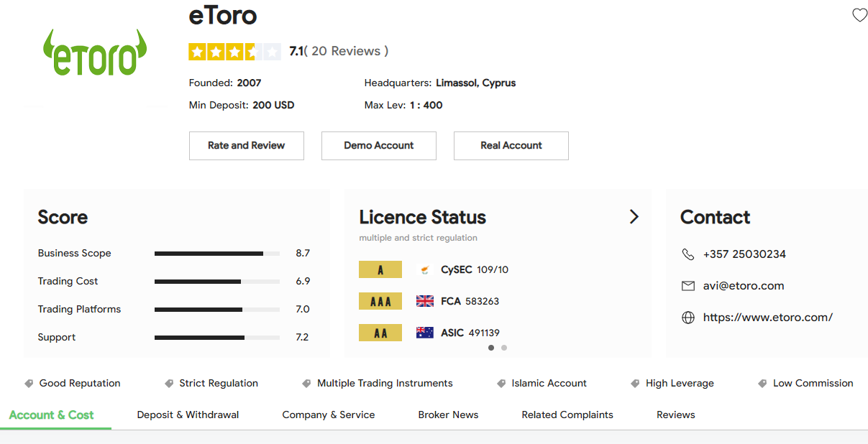This screenshot has width=868, height=444.
Task: Click the Australia flag beside ASIC
Action: point(425,333)
